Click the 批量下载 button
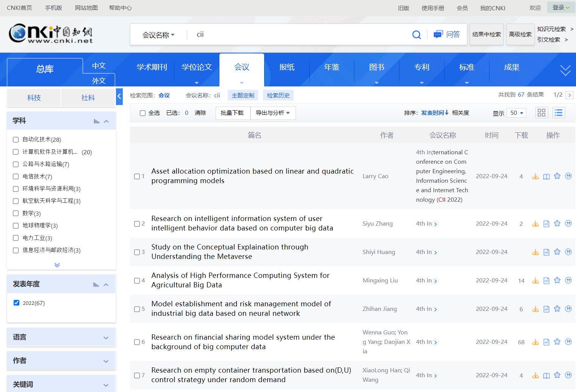Screen dimensions: 576x392 [x=232, y=113]
